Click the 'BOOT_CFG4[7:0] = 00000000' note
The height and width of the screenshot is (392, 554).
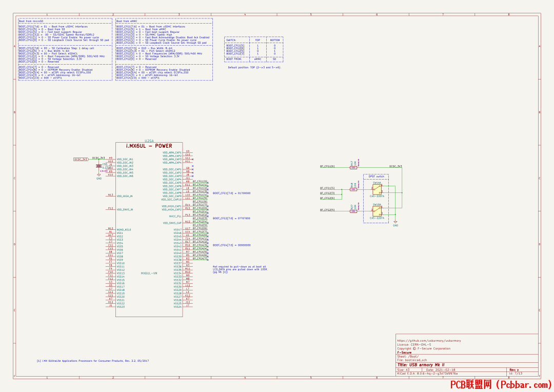[232, 245]
